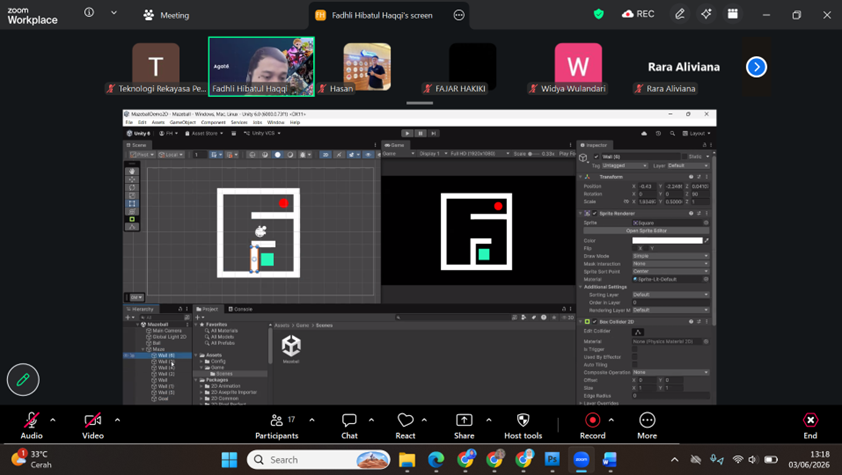Adjust the Game view Scale slider
The width and height of the screenshot is (842, 475).
[534, 154]
